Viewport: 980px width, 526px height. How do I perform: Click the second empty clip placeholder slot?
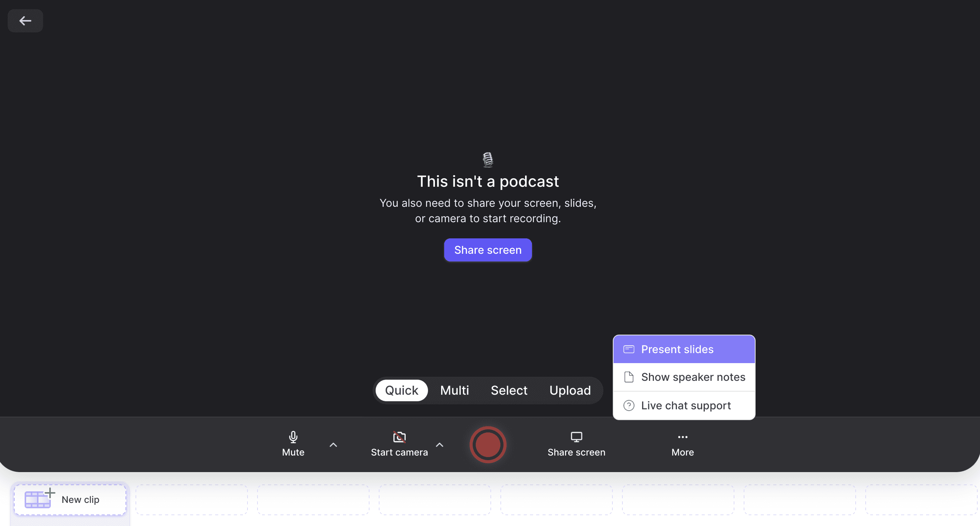click(x=313, y=499)
